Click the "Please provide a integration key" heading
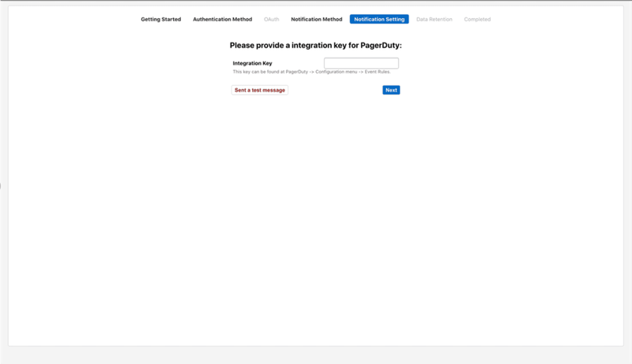The height and width of the screenshot is (364, 632). pyautogui.click(x=315, y=46)
